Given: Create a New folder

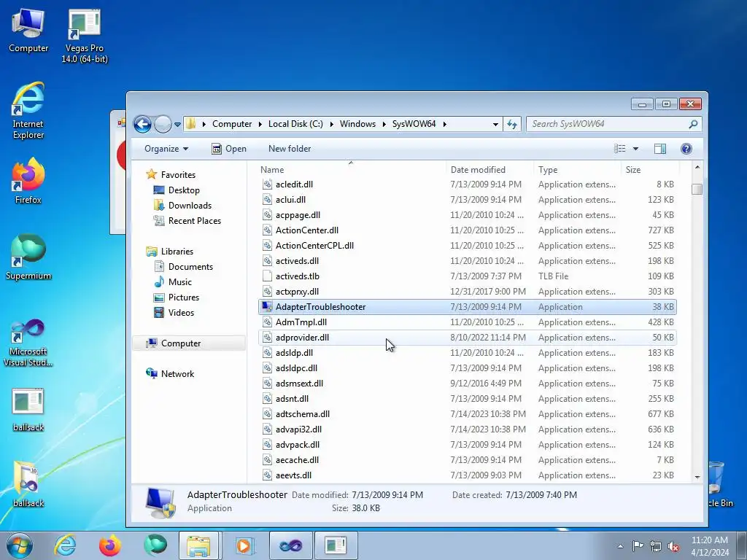Looking at the screenshot, I should [x=290, y=149].
